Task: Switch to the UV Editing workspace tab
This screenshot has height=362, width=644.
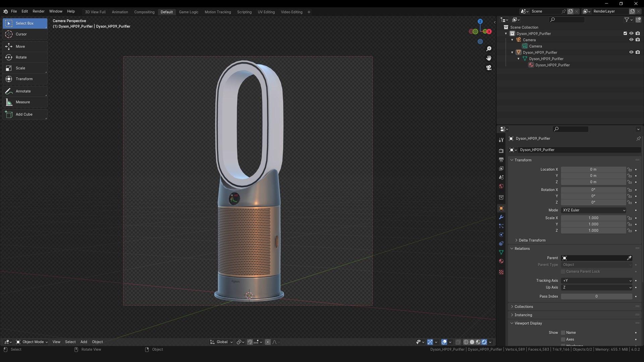Action: click(x=266, y=12)
